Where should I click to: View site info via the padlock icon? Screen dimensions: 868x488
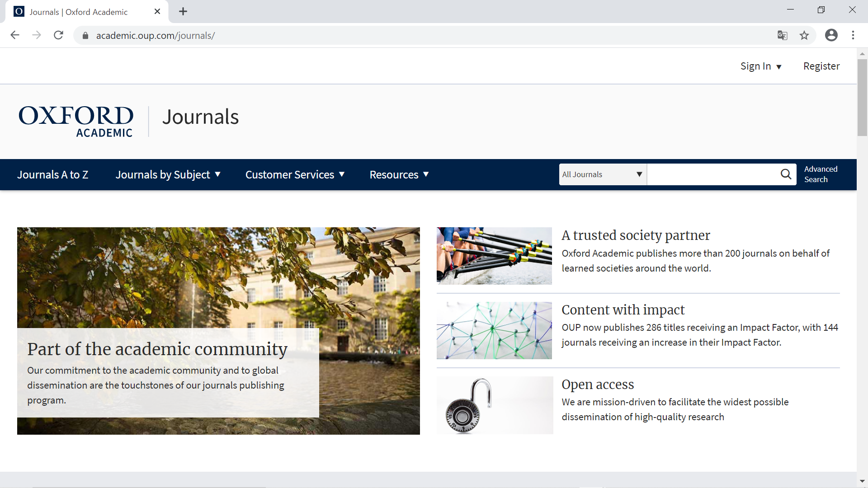coord(85,36)
